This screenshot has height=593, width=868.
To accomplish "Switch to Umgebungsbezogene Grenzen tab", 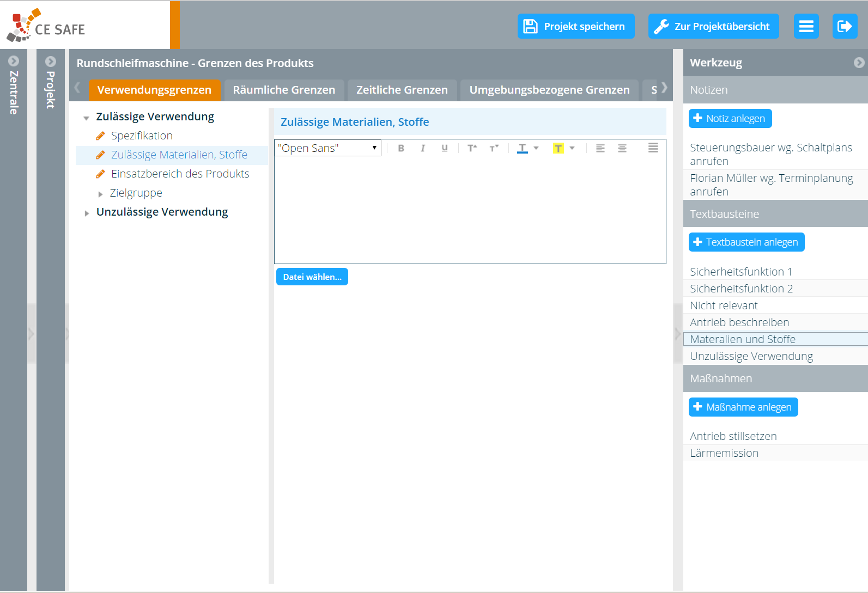I will tap(549, 90).
